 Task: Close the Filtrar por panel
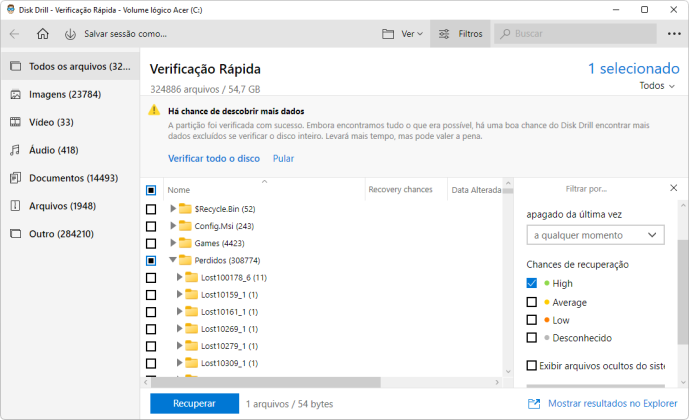[x=674, y=188]
